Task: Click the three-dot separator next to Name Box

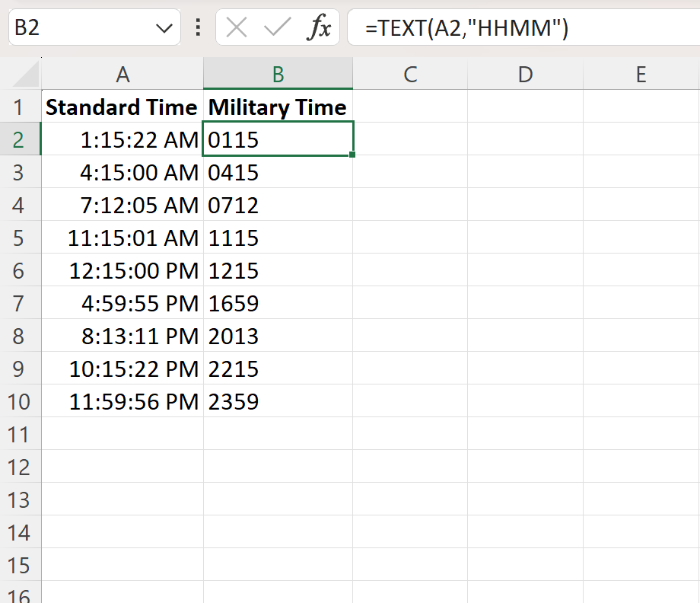Action: coord(197,27)
